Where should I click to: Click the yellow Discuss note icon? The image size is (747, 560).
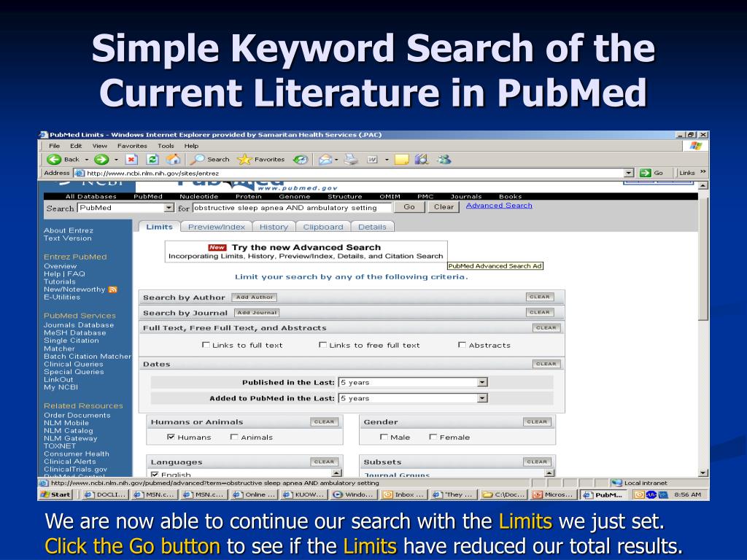pos(402,160)
